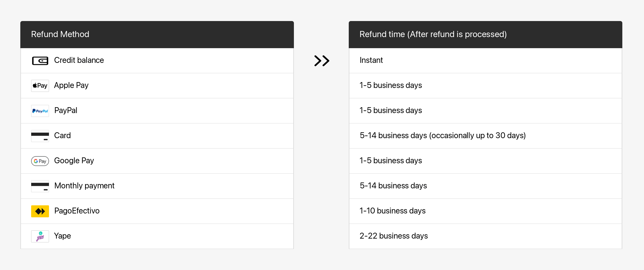Click the Credit balance label

[79, 60]
